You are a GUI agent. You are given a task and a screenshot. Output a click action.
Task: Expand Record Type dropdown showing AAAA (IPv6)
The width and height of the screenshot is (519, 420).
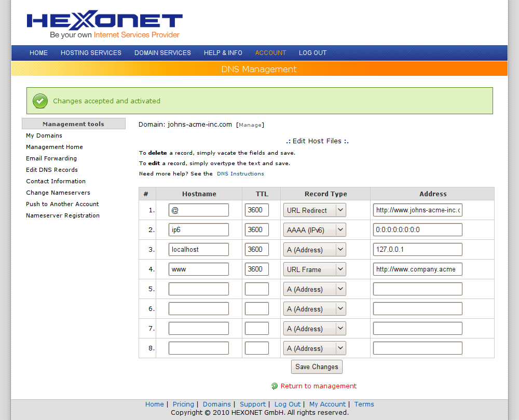[x=315, y=230]
